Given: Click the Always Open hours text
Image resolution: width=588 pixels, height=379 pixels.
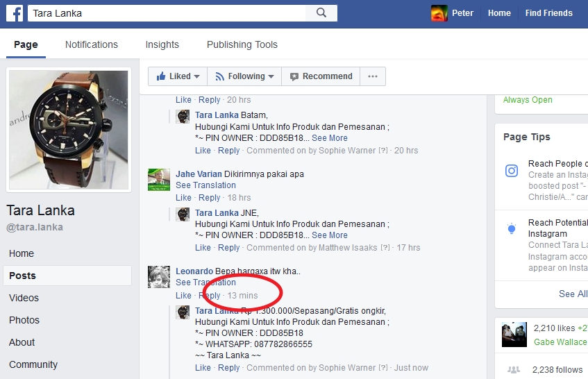Looking at the screenshot, I should click(528, 100).
